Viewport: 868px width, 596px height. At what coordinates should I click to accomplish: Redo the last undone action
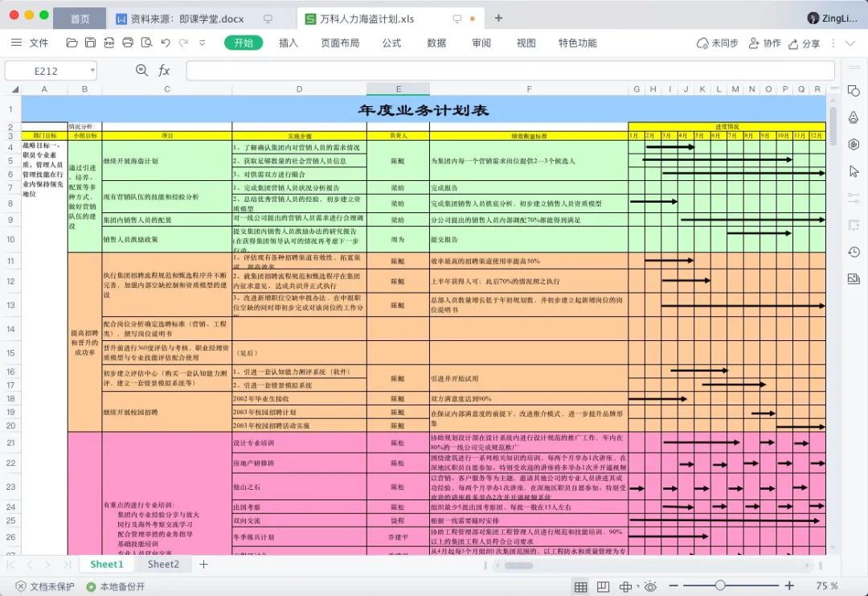tap(184, 43)
